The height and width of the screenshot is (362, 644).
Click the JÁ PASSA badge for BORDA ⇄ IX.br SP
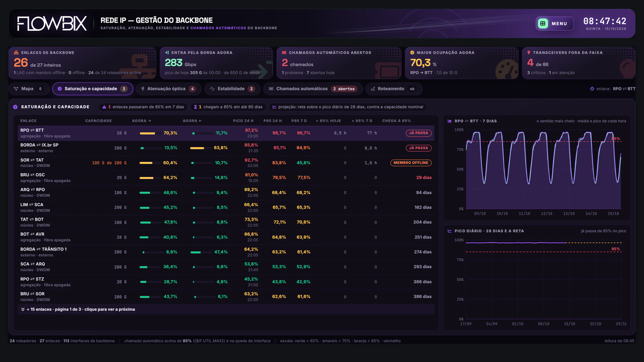419,148
